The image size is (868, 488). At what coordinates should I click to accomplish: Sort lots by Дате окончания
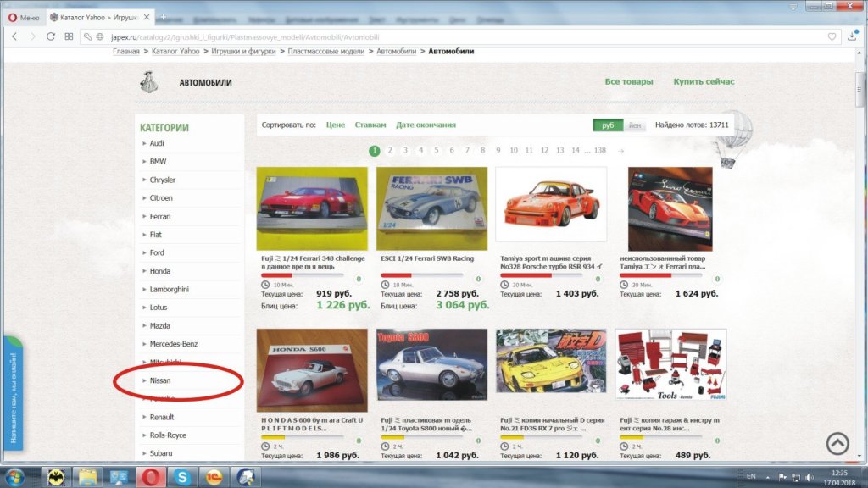click(x=426, y=125)
